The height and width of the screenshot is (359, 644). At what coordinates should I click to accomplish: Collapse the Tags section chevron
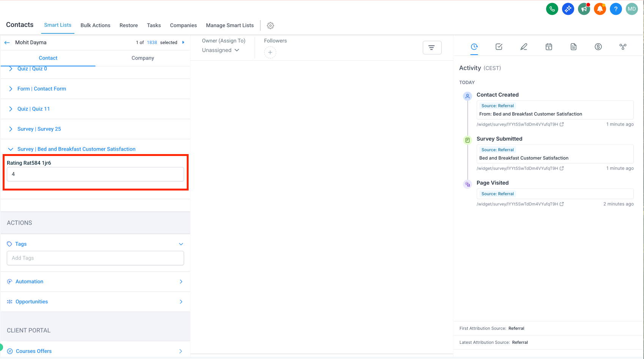181,244
